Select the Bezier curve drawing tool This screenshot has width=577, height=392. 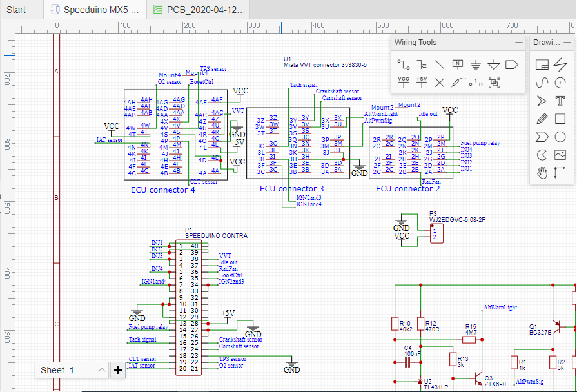point(542,83)
